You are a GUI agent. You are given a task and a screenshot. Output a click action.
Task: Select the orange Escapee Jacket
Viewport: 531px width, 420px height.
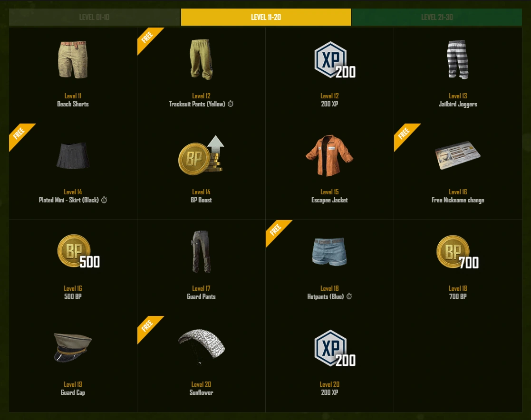pos(329,155)
